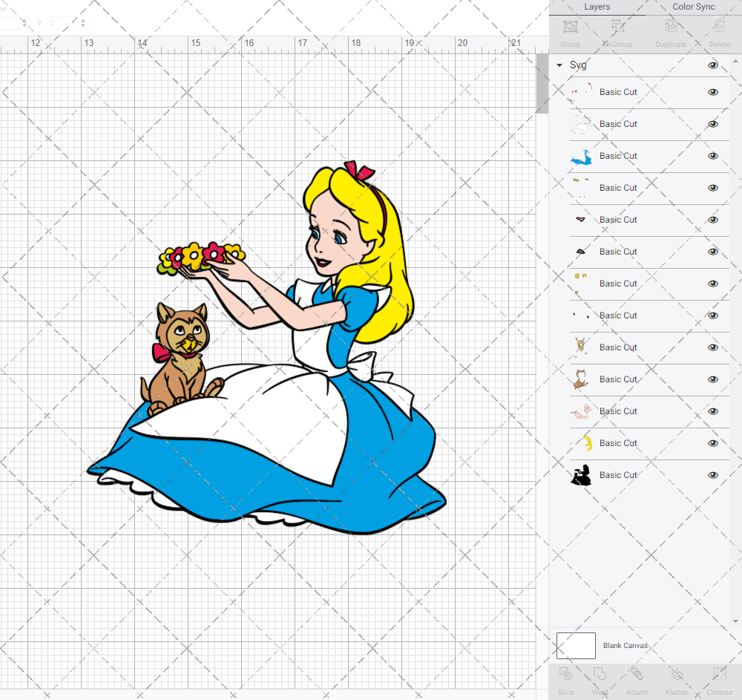
Task: Select the Slice tool
Action: click(565, 673)
